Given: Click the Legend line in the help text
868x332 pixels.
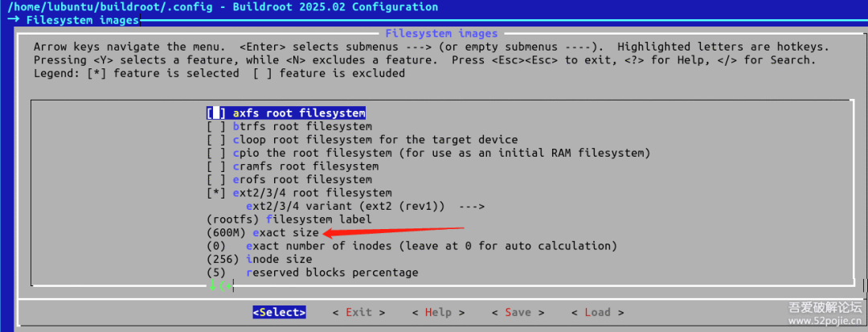Looking at the screenshot, I should [219, 74].
